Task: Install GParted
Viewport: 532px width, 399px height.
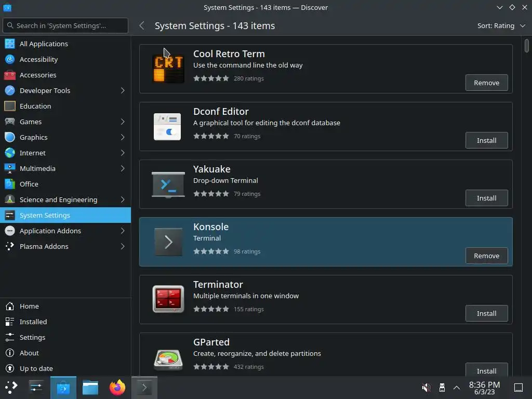Action: (x=486, y=370)
